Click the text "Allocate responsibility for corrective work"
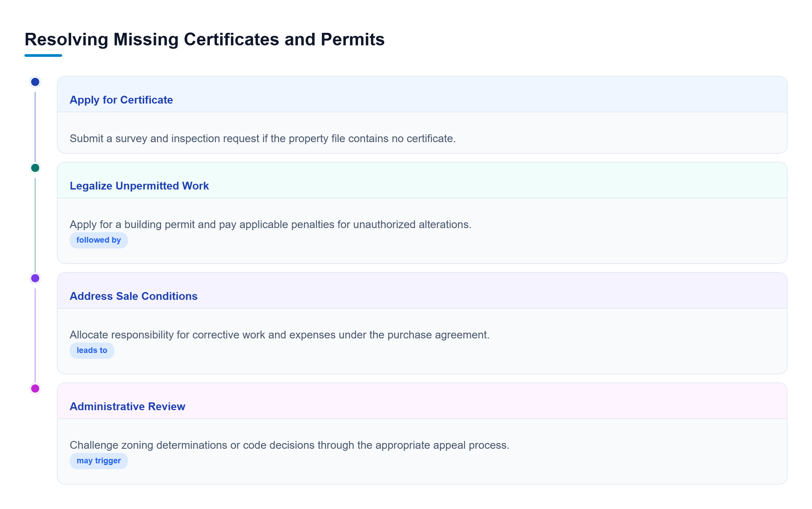This screenshot has width=812, height=509. [167, 335]
